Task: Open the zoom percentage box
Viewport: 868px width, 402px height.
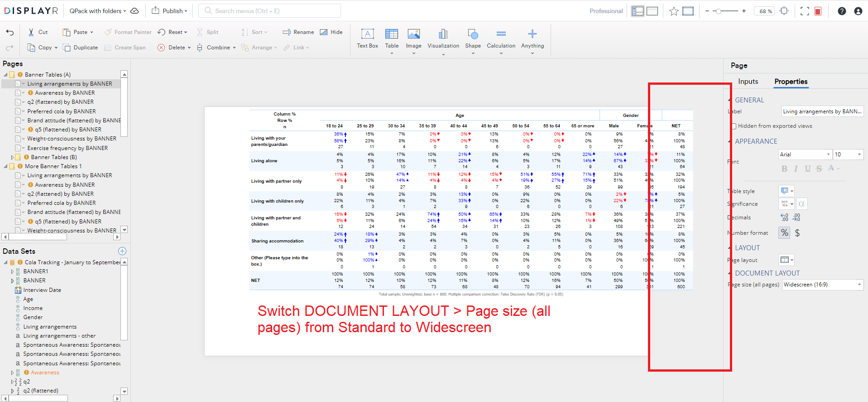Action: pyautogui.click(x=764, y=11)
